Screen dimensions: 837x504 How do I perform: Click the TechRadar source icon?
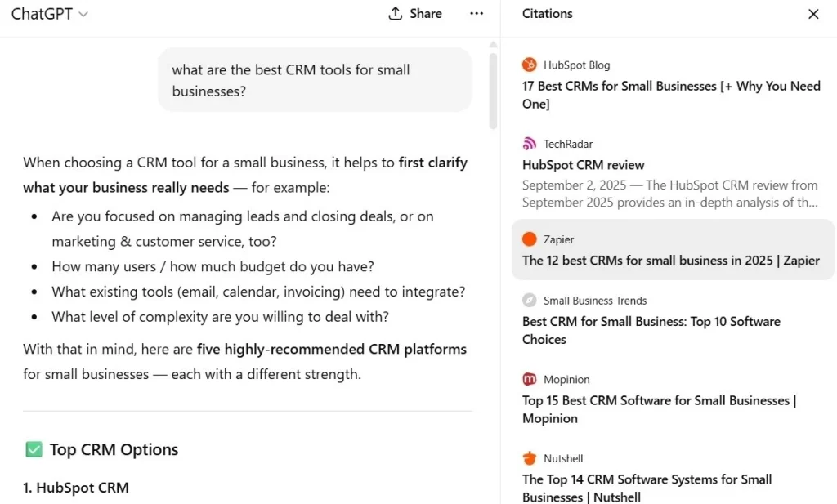529,144
